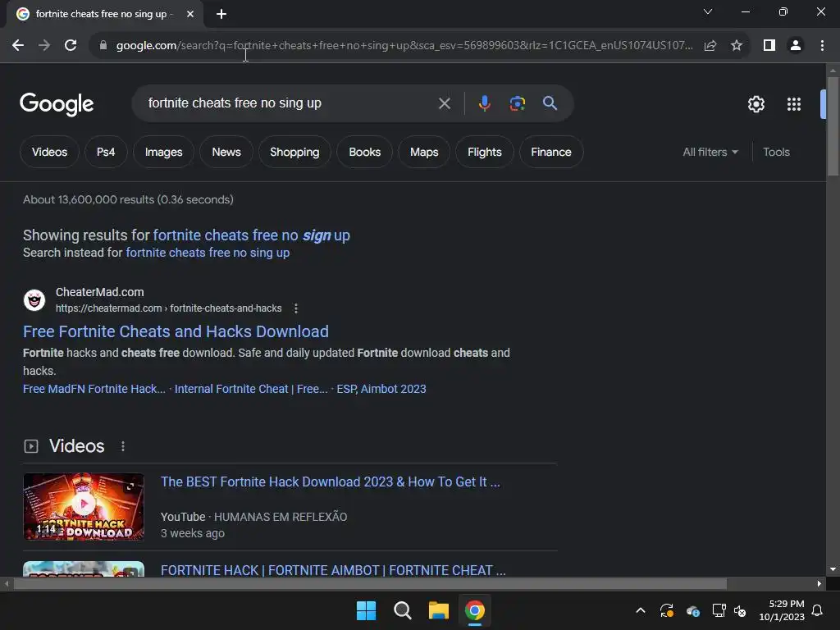Open Windows taskbar search

[402, 610]
